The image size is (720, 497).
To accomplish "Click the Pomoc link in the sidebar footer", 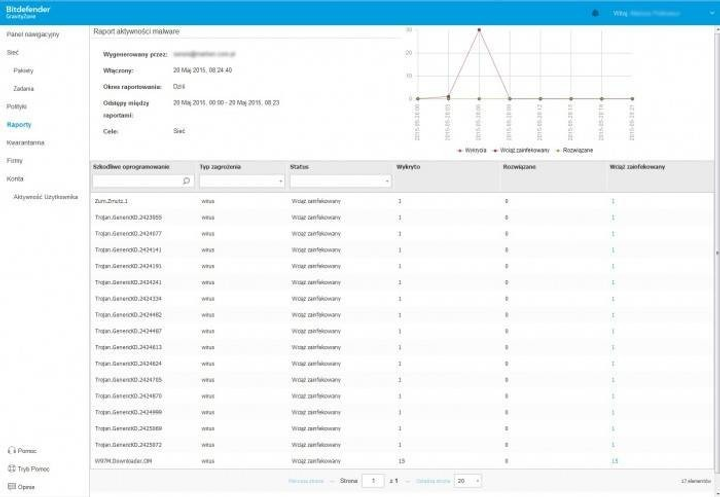I will pos(27,451).
